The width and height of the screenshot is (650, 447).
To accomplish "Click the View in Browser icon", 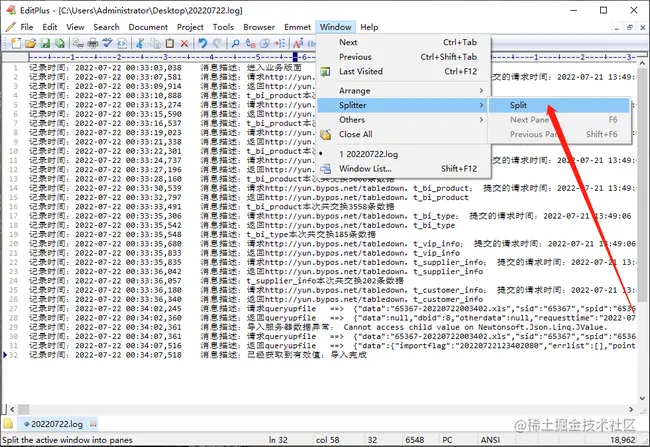I will point(122,43).
